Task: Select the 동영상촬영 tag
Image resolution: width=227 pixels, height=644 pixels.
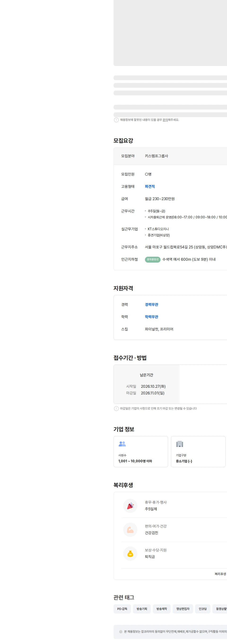Action: (220, 609)
